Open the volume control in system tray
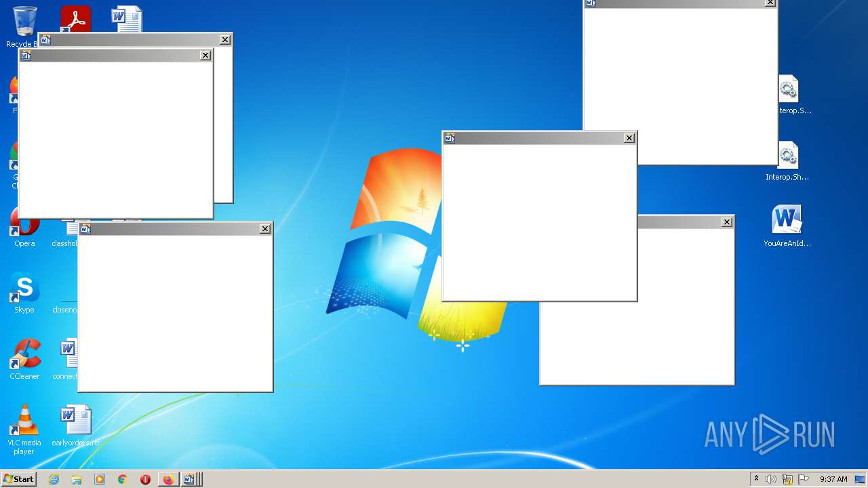 [x=771, y=479]
